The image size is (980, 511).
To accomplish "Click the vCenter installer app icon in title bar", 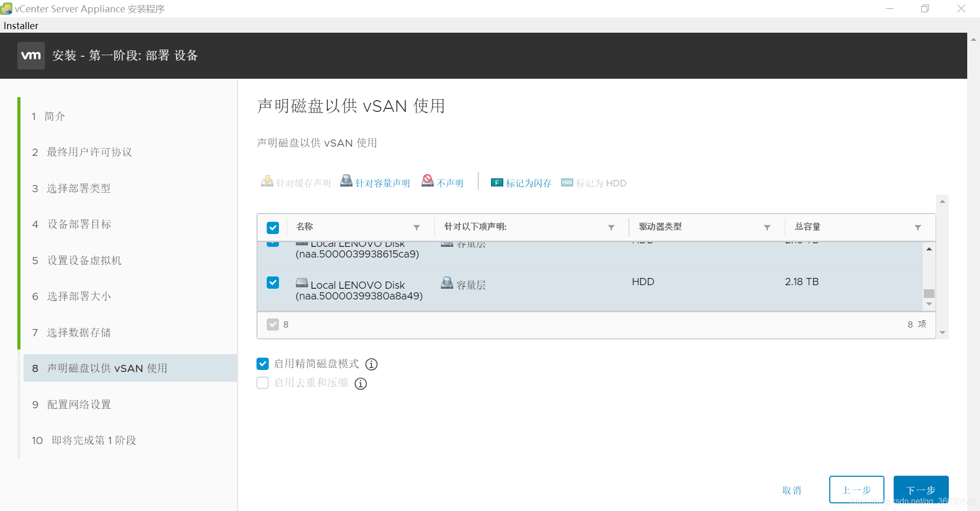I will [7, 9].
